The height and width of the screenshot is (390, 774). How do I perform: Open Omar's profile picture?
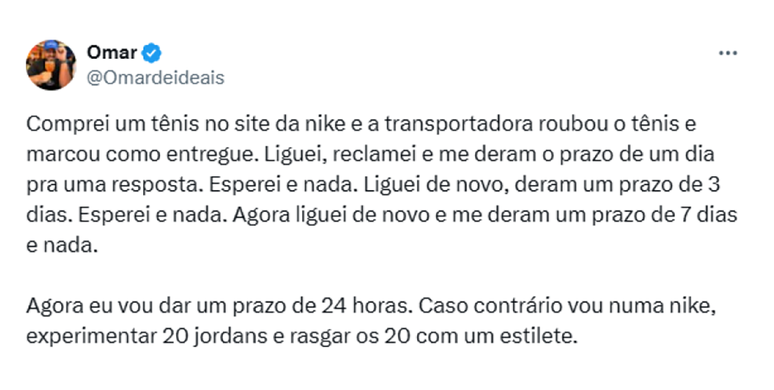pyautogui.click(x=51, y=65)
